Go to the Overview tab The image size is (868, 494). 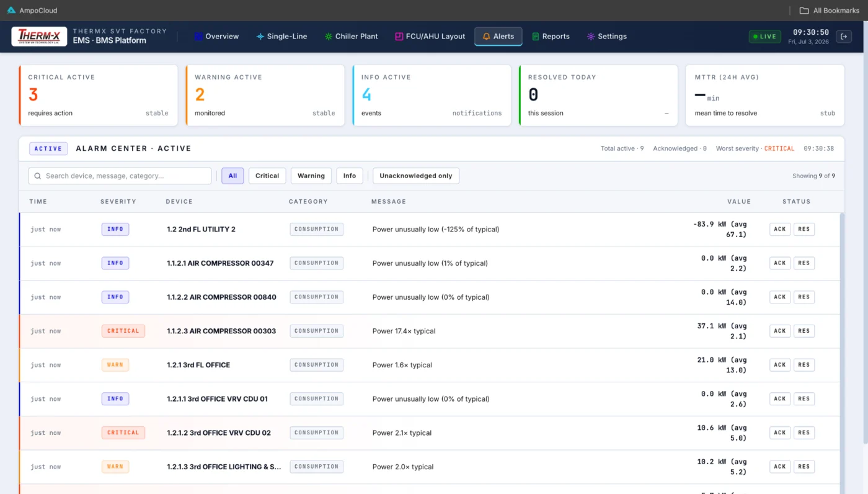(216, 37)
